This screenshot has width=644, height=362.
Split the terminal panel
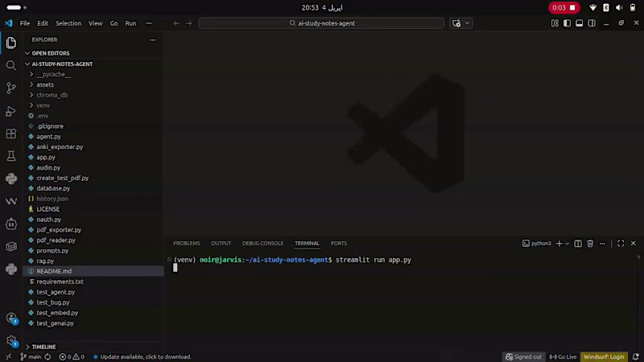[x=578, y=244]
